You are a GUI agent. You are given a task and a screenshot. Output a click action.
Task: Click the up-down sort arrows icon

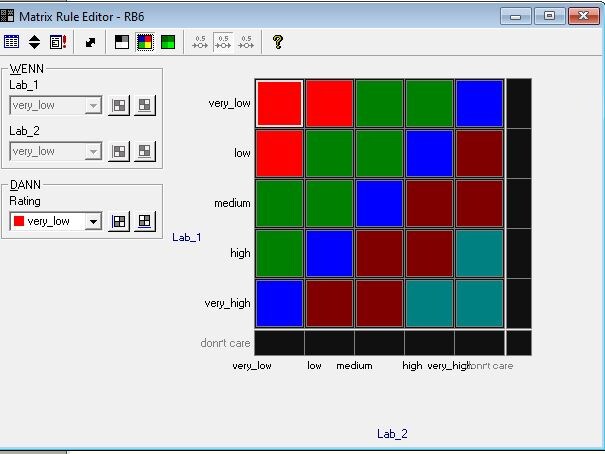tap(34, 42)
